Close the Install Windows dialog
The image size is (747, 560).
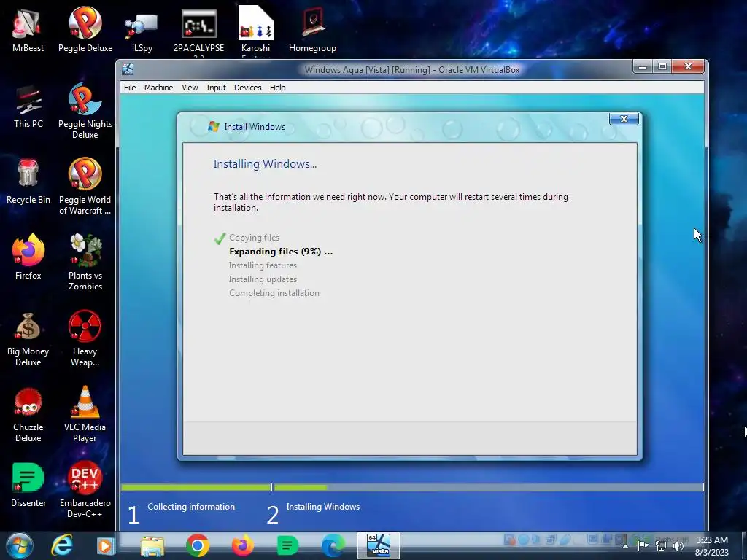[x=624, y=119]
